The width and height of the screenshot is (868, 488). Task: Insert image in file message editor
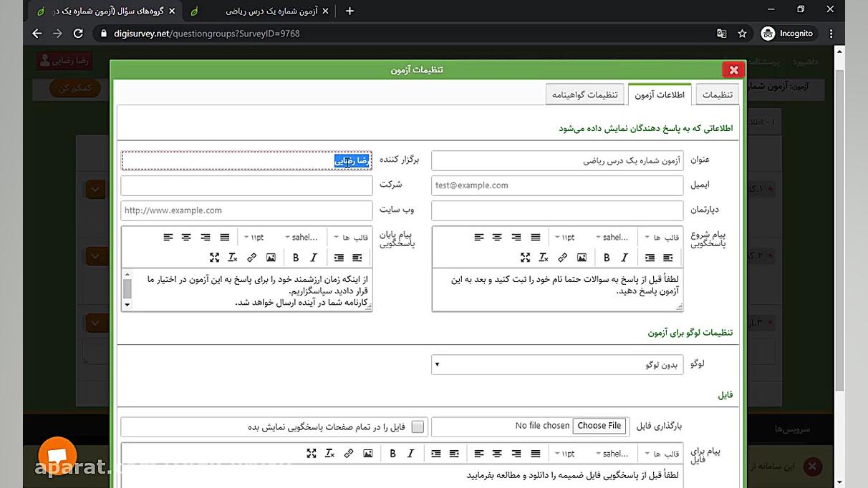pos(367,454)
